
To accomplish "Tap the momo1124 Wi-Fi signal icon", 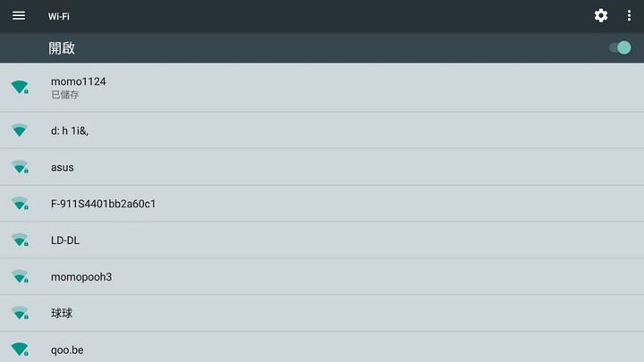I will (x=20, y=87).
